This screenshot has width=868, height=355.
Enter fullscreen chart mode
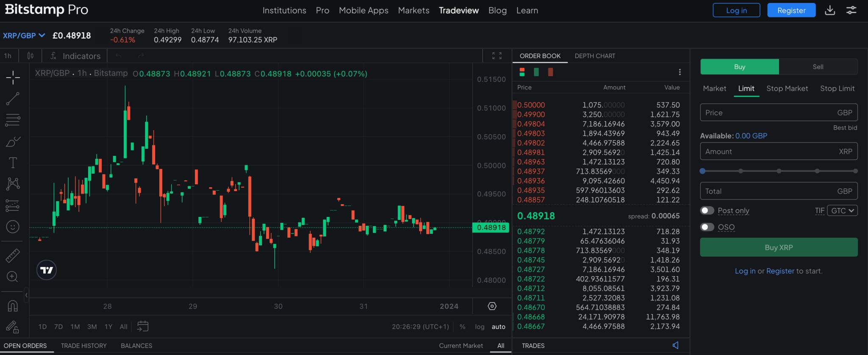(x=497, y=56)
